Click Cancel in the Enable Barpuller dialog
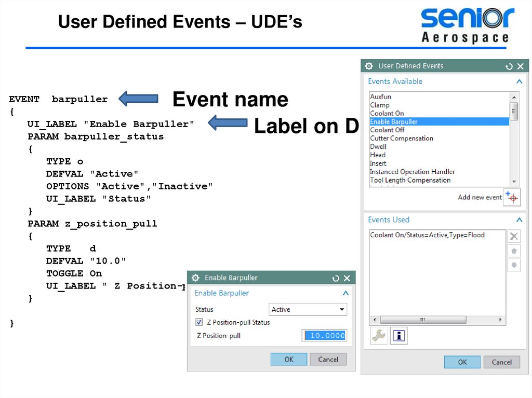Viewport: 532px width, 398px height. [328, 360]
